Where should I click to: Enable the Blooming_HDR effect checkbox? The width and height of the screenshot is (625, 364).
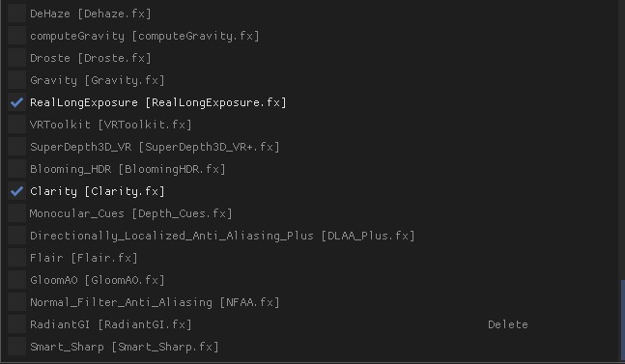coord(16,169)
